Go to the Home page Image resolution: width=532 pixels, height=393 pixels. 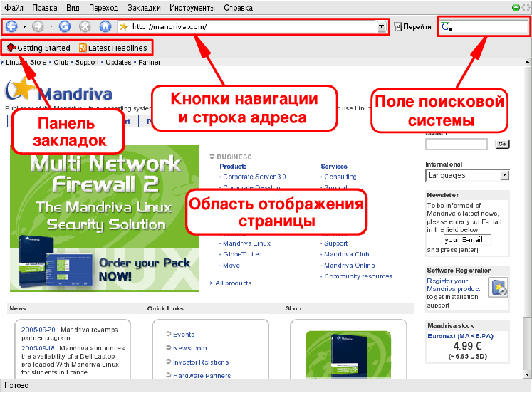point(105,26)
